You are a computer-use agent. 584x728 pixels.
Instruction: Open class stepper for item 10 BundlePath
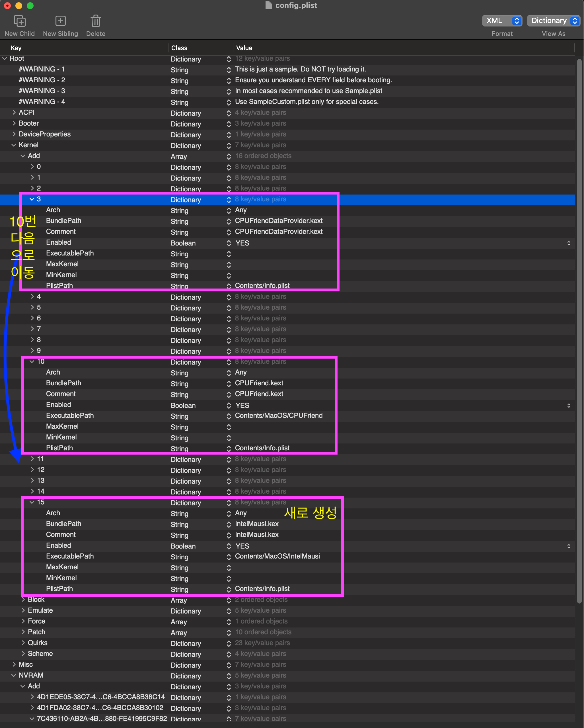click(x=229, y=384)
